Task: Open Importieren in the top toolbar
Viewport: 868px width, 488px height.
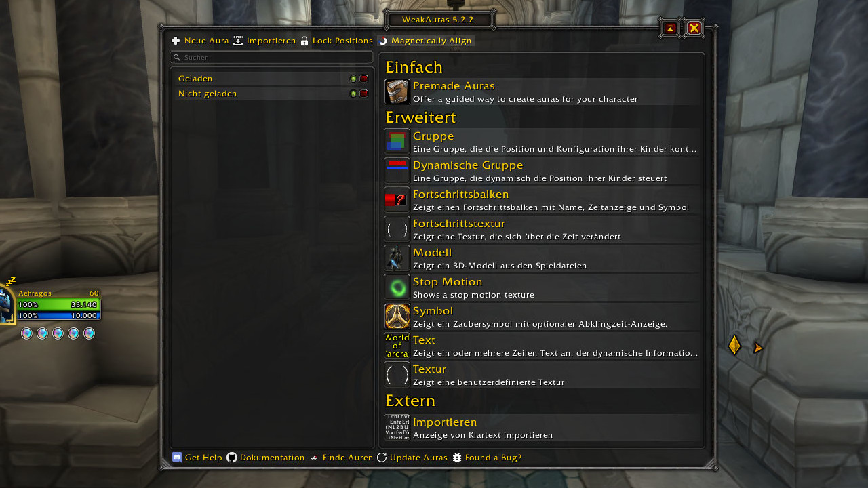Action: [x=264, y=41]
